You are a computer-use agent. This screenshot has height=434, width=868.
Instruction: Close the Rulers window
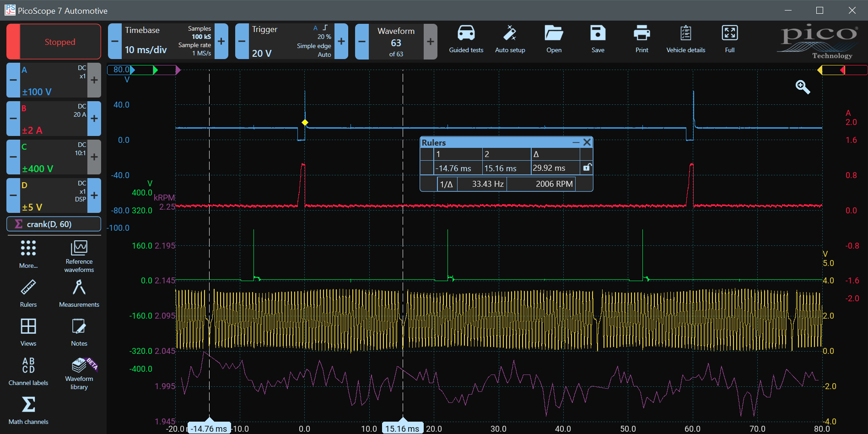click(587, 142)
